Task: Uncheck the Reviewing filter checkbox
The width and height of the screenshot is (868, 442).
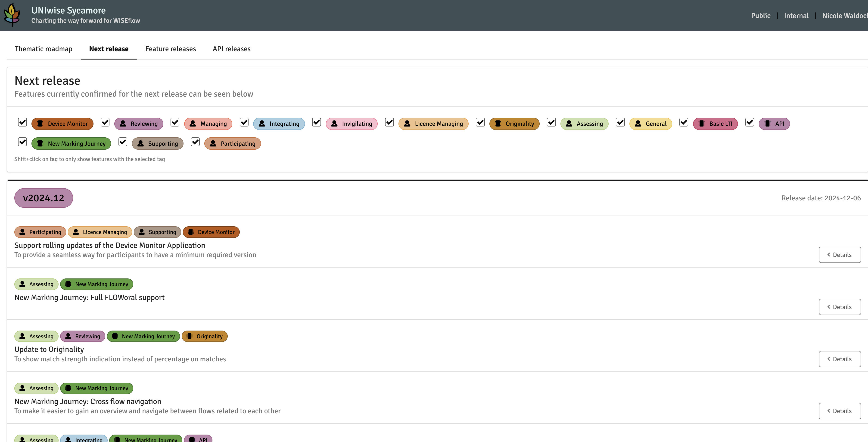Action: click(105, 122)
